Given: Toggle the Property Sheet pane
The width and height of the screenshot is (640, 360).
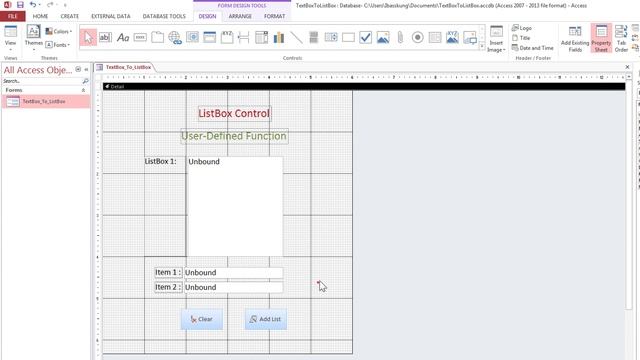Looking at the screenshot, I should pos(601,38).
